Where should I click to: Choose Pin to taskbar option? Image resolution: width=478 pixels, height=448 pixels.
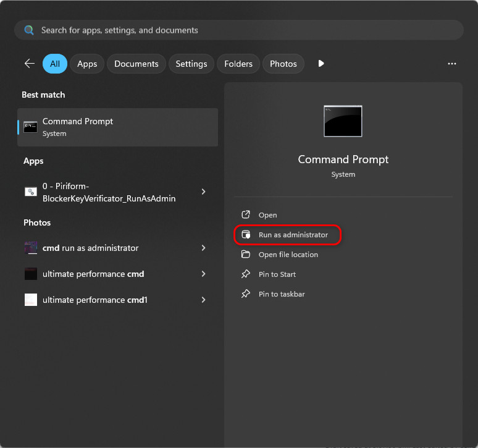tap(282, 294)
